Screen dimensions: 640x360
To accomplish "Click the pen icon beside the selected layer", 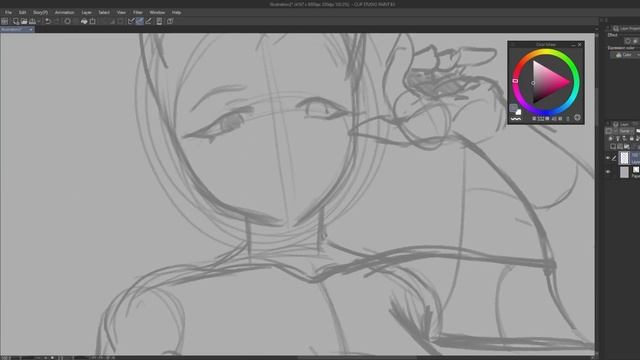I will click(x=614, y=158).
